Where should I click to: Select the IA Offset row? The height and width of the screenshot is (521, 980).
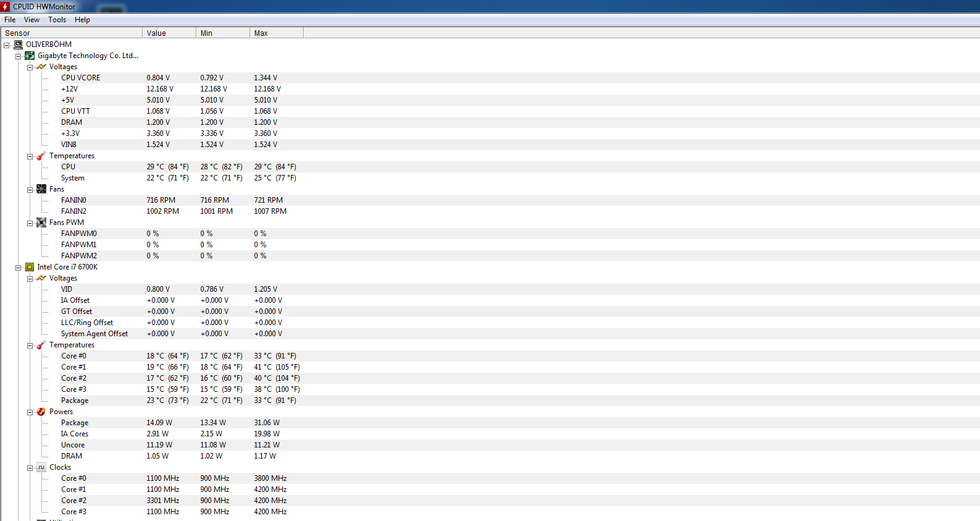coord(519,300)
